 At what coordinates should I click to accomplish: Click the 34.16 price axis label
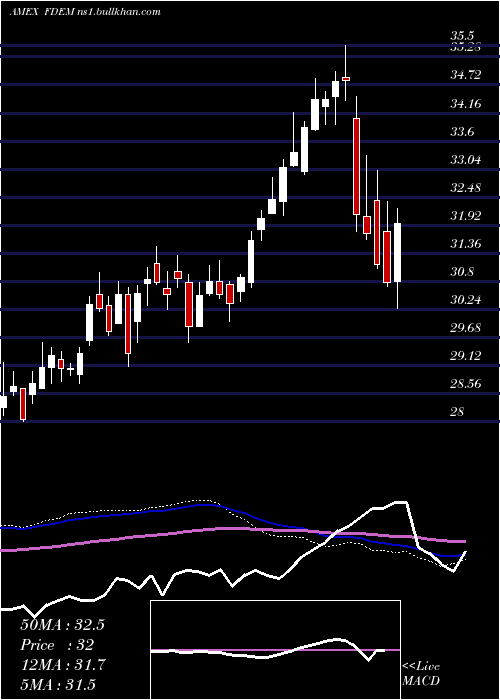tap(466, 104)
